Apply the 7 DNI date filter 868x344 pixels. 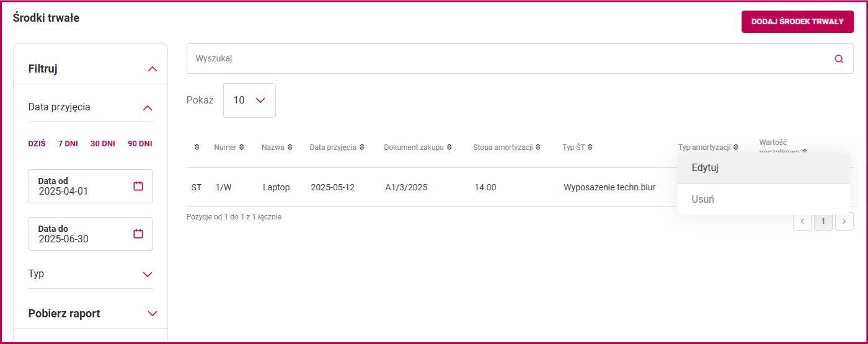[x=68, y=143]
